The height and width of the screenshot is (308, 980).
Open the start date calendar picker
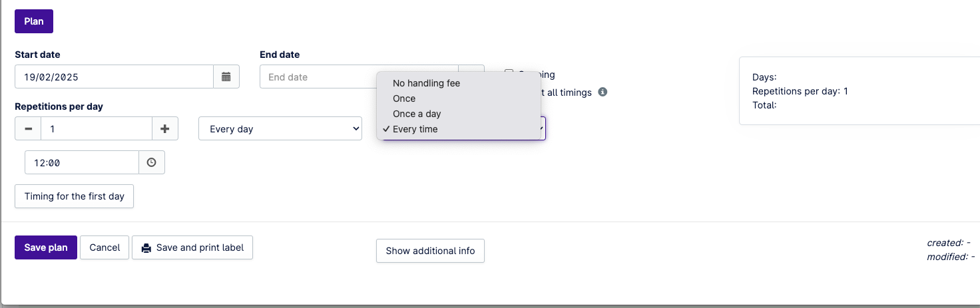(x=226, y=77)
